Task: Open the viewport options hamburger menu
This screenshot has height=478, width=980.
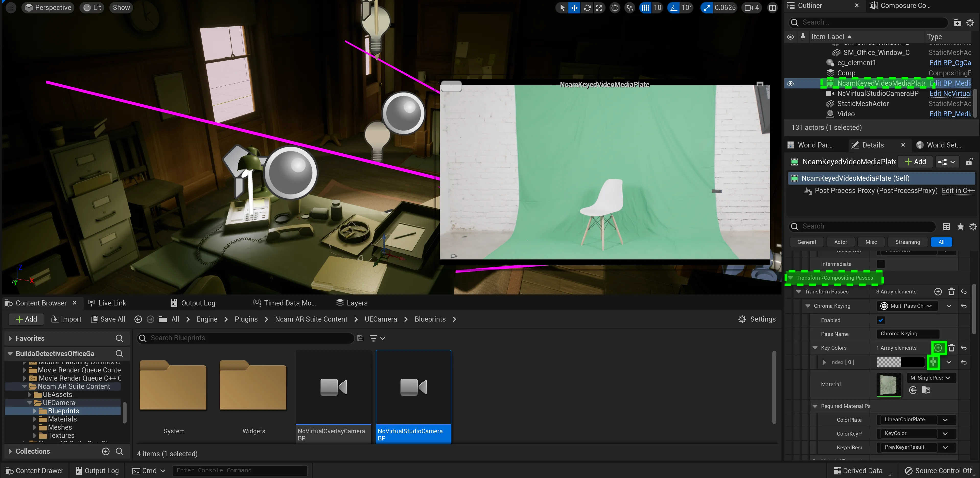Action: 11,8
